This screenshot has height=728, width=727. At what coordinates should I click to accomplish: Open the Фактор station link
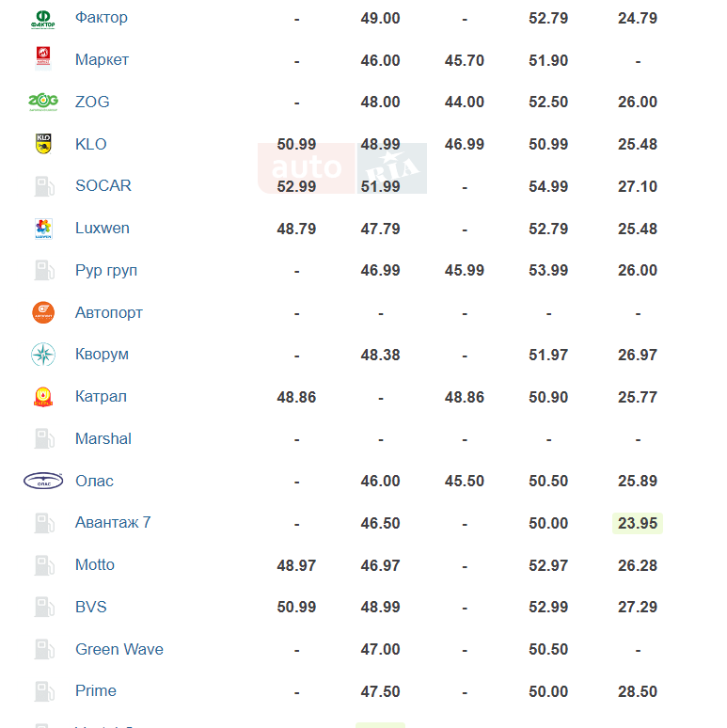tap(102, 18)
